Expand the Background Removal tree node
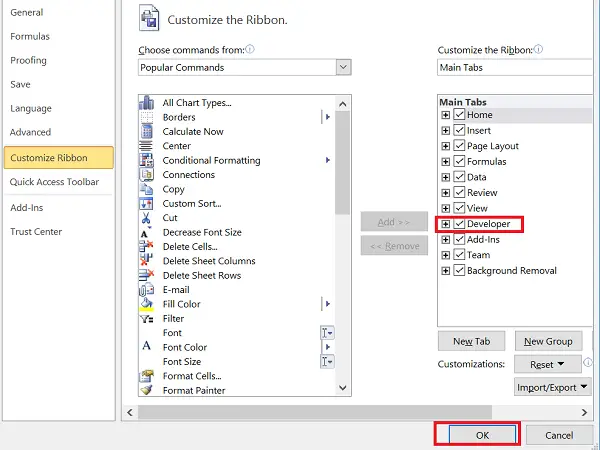Viewport: 600px width, 450px height. point(445,271)
